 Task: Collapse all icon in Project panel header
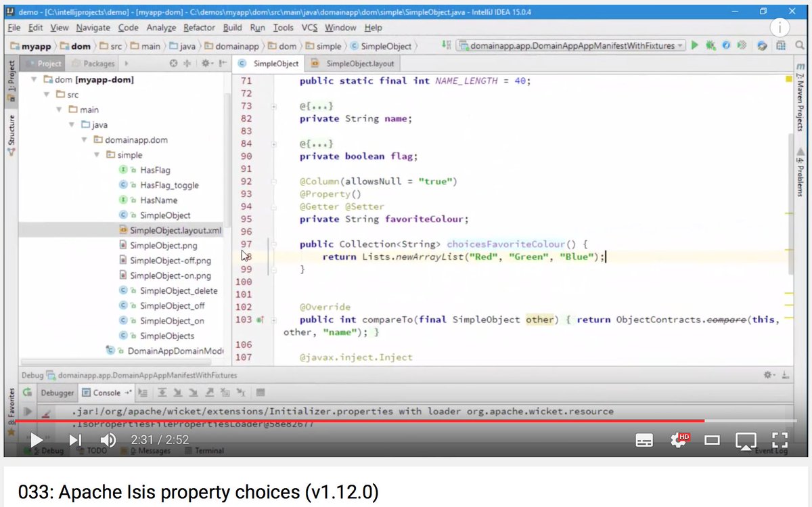[188, 64]
